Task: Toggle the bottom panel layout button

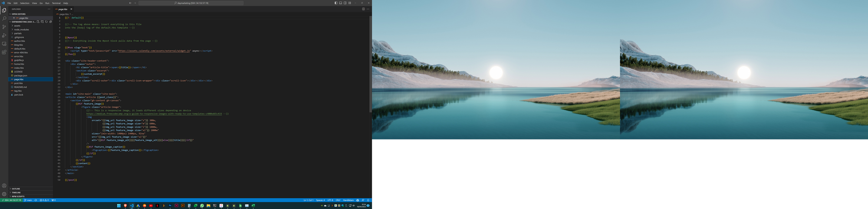Action: pyautogui.click(x=341, y=3)
